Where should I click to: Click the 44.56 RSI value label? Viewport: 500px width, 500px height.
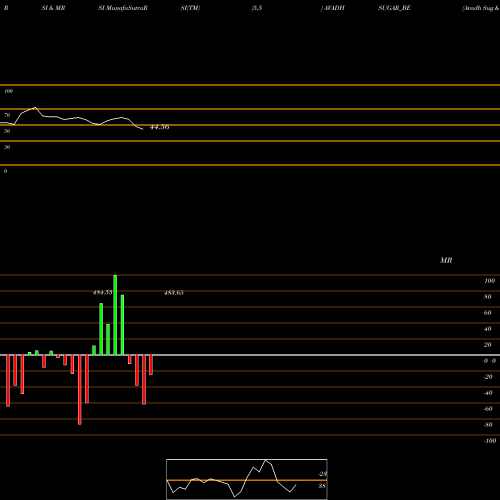tap(160, 127)
